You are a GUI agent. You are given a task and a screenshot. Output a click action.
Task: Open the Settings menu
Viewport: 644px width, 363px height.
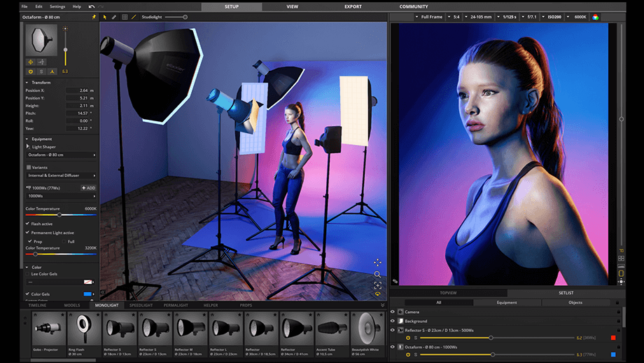pos(57,6)
